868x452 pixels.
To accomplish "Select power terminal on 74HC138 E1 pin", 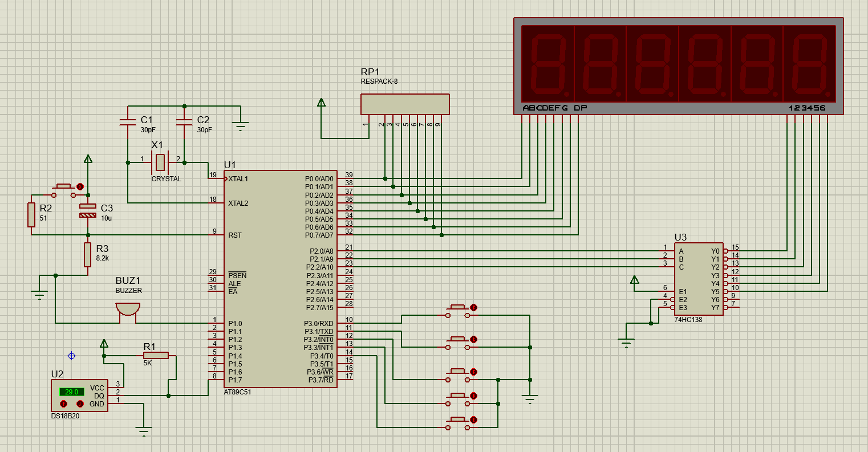I will click(x=634, y=279).
